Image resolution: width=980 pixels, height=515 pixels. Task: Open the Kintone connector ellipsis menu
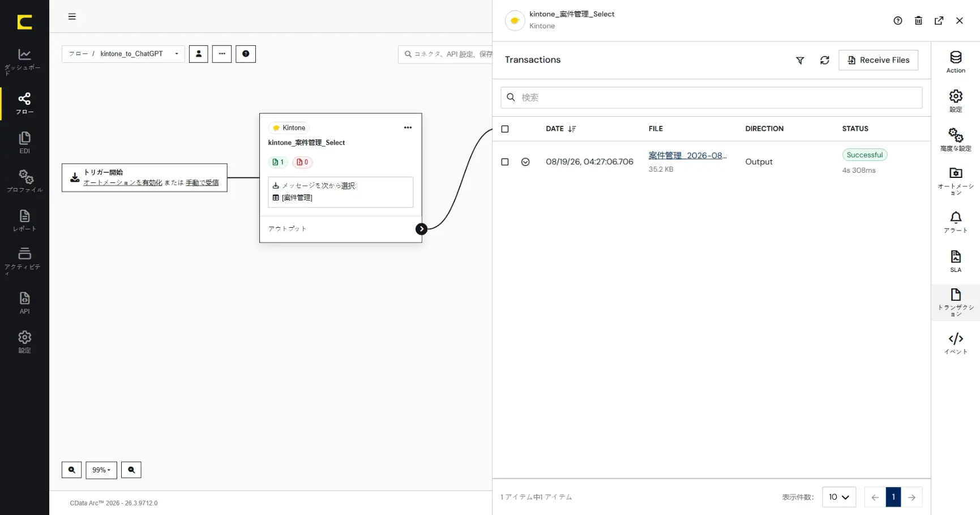[x=408, y=127]
